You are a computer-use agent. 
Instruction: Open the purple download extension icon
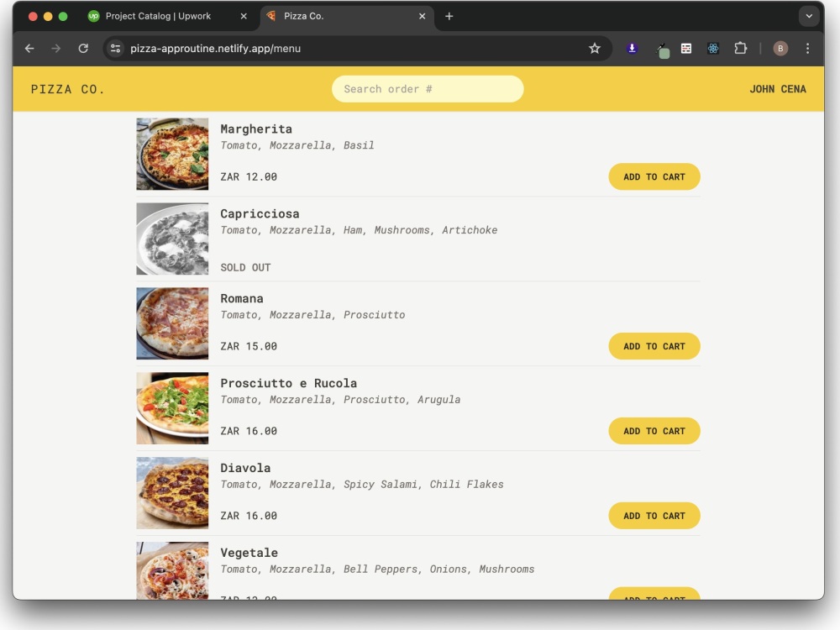[633, 49]
